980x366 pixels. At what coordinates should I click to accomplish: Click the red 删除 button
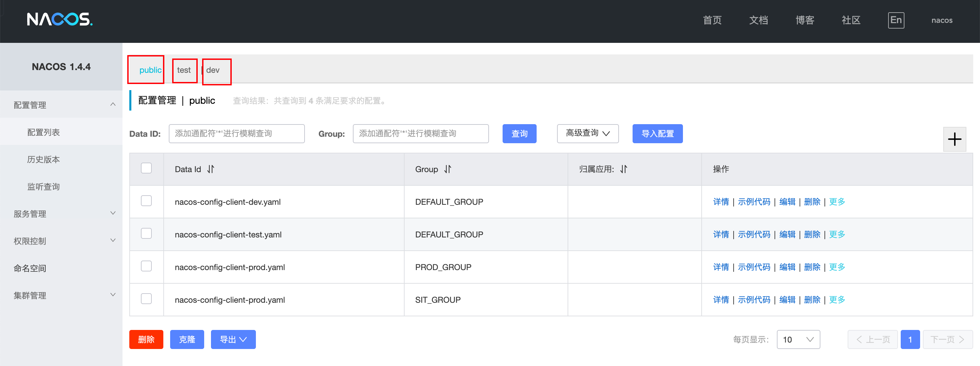[146, 339]
